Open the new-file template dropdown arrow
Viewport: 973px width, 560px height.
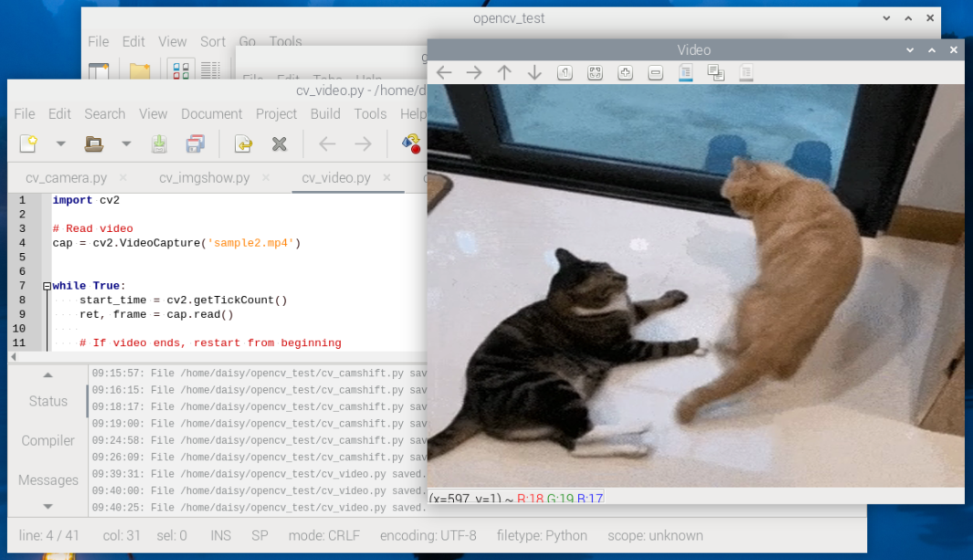point(61,143)
